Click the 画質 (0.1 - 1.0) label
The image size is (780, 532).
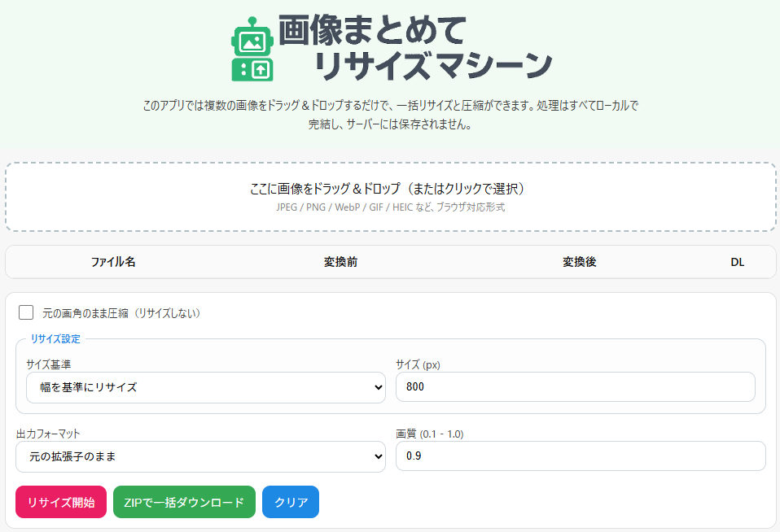pos(429,434)
